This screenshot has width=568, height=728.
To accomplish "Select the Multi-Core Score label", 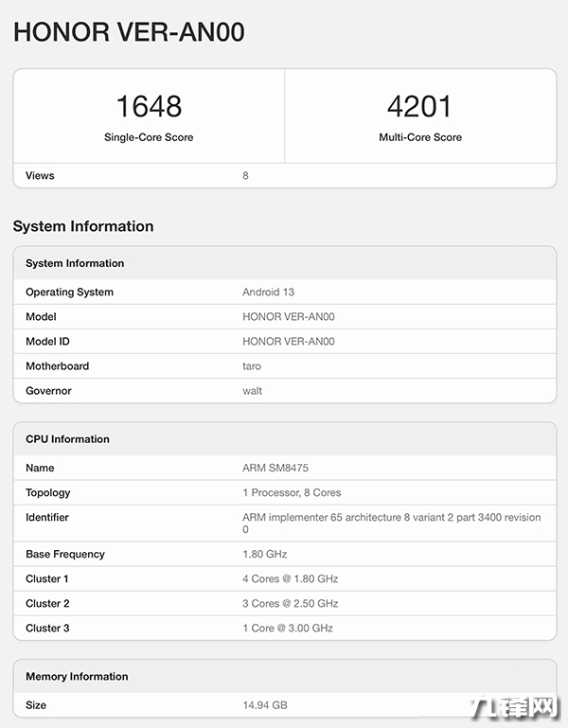I will pyautogui.click(x=420, y=137).
